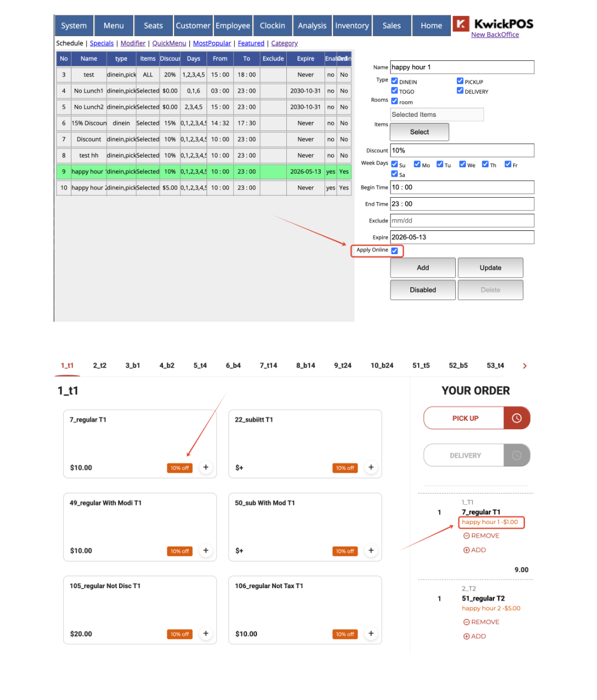The height and width of the screenshot is (700, 597).
Task: Click the Add schedule button
Action: [x=423, y=267]
